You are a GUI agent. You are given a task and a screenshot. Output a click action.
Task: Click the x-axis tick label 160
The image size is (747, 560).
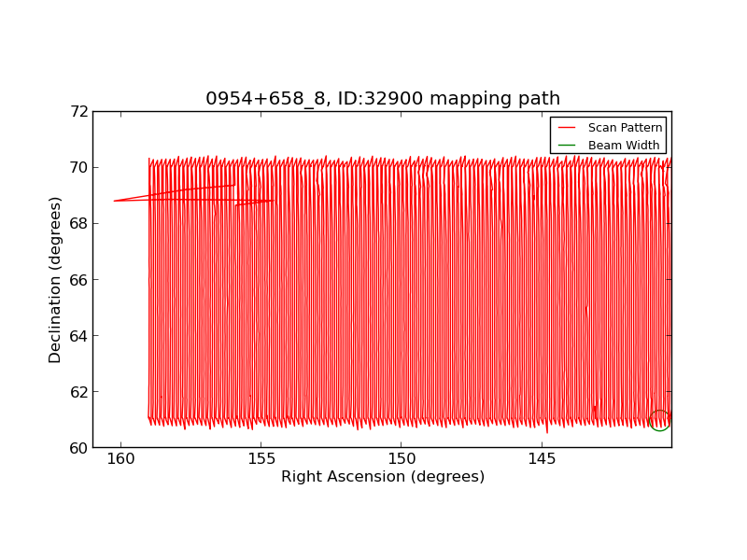point(121,459)
